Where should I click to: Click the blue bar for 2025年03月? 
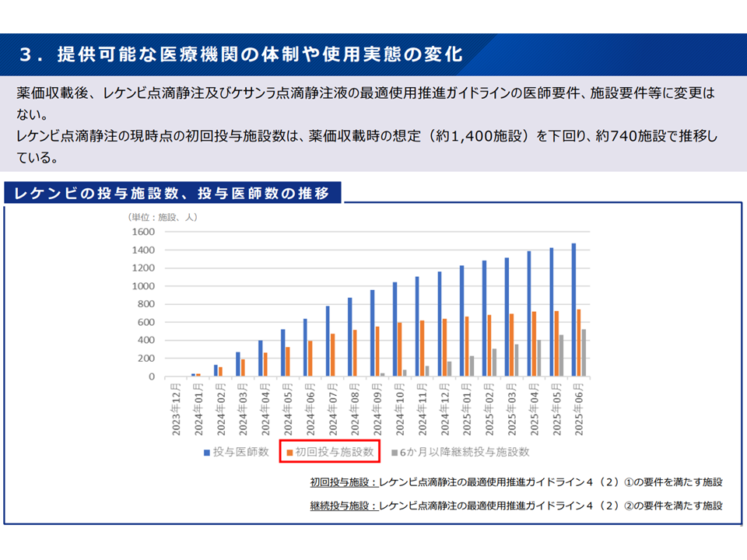(507, 317)
